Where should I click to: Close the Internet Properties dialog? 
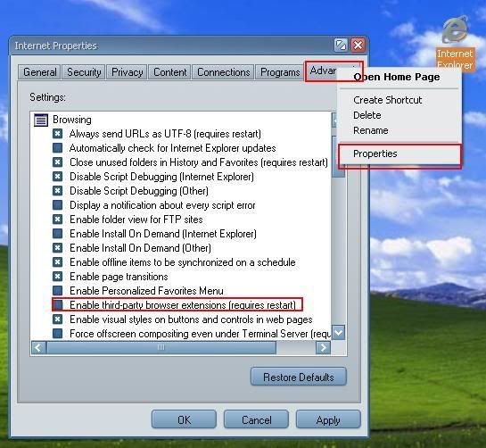(358, 46)
